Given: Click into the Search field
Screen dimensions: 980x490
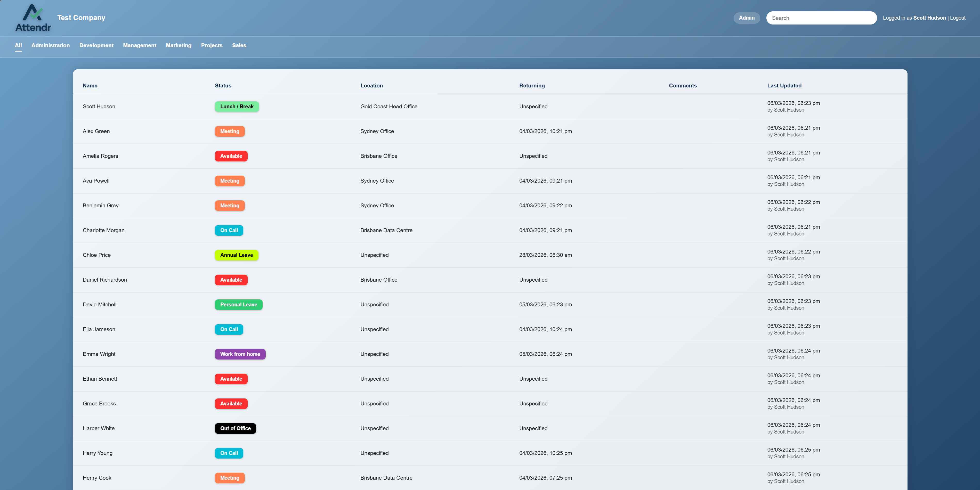Looking at the screenshot, I should pyautogui.click(x=821, y=18).
